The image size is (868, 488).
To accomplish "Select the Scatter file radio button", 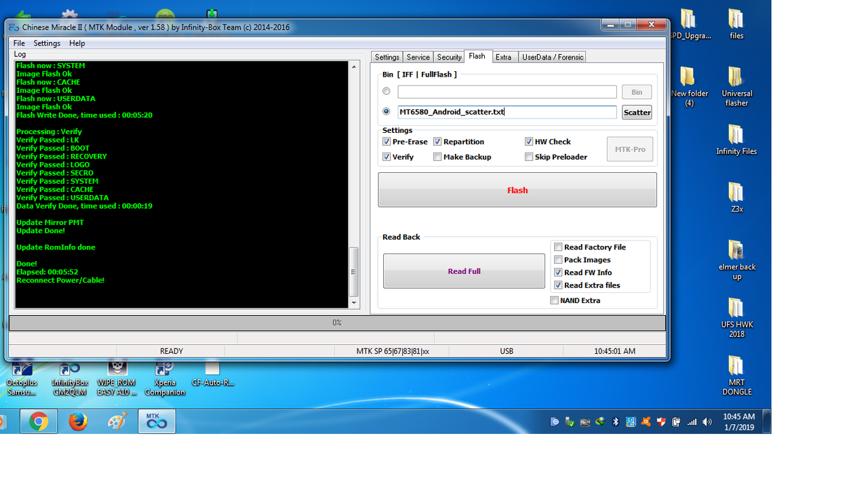I will coord(387,111).
